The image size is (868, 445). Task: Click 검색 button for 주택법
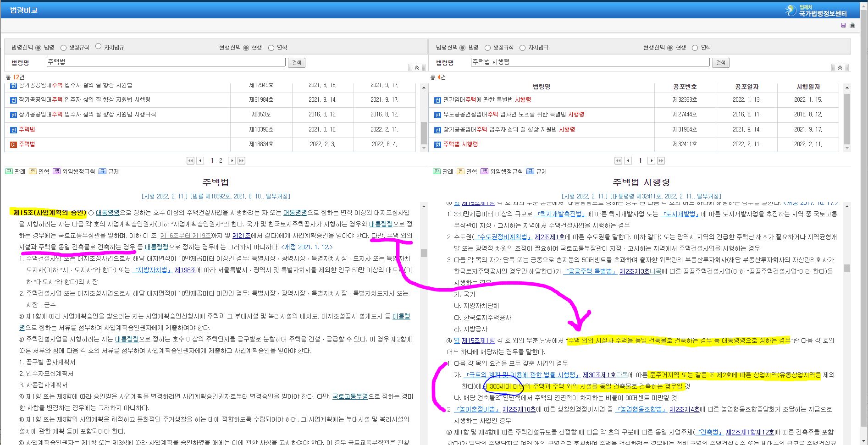tap(297, 63)
